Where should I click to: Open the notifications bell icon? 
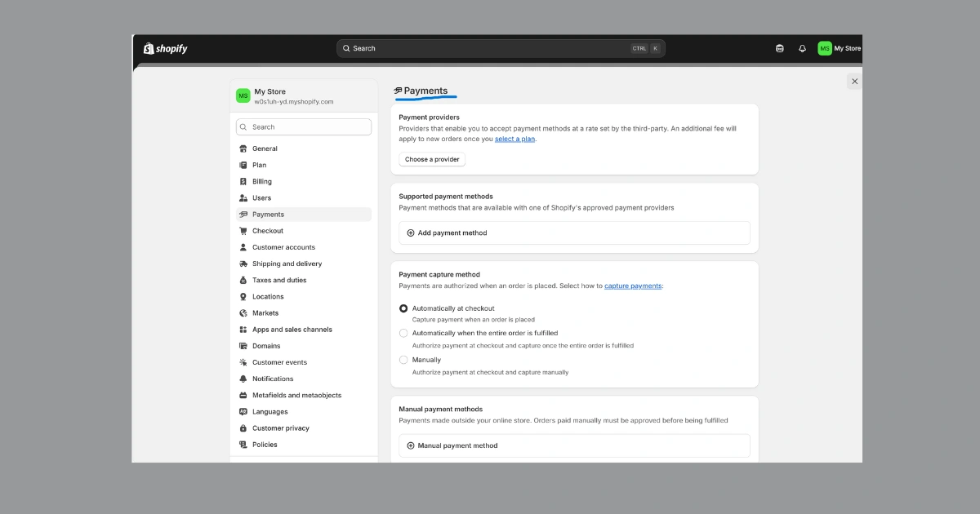coord(802,48)
